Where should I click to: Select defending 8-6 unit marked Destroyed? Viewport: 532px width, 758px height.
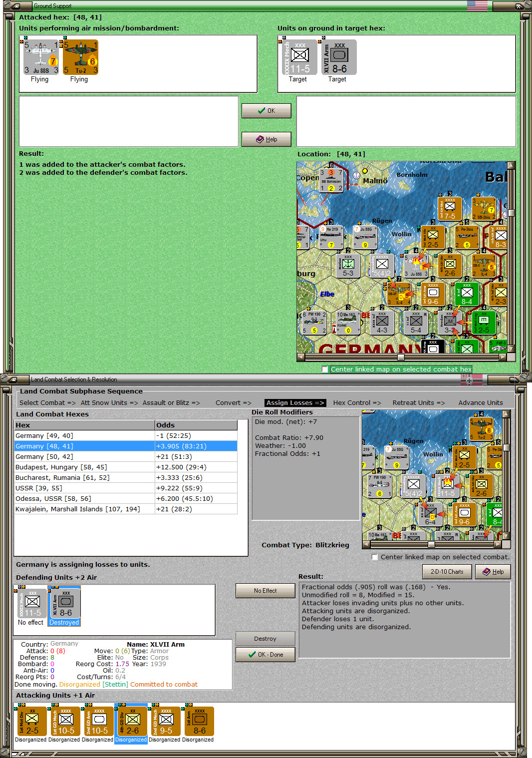pyautogui.click(x=64, y=603)
